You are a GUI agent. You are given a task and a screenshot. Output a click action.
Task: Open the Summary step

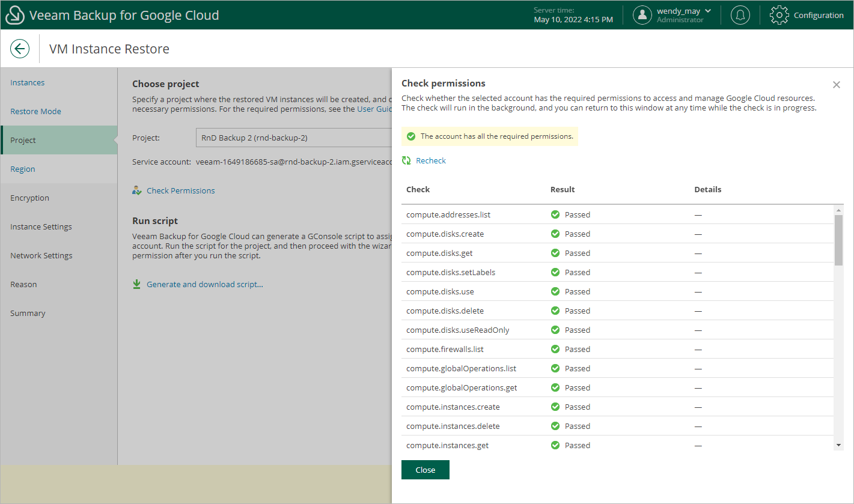[59, 313]
